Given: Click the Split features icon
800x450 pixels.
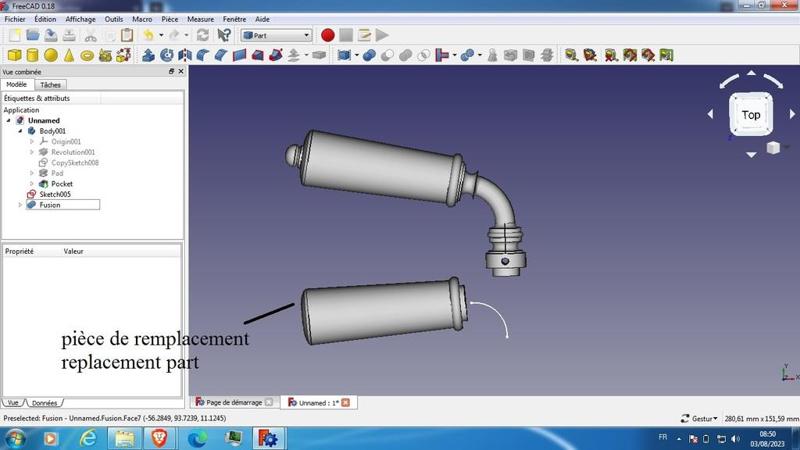Looking at the screenshot, I should click(467, 55).
